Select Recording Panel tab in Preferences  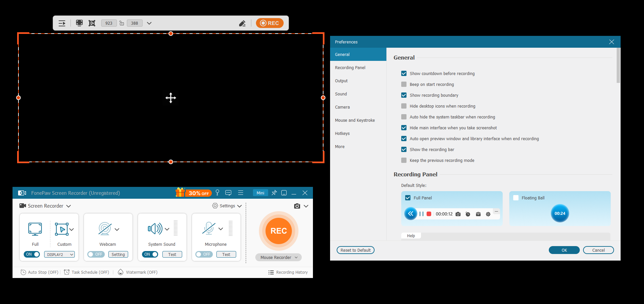pos(358,67)
